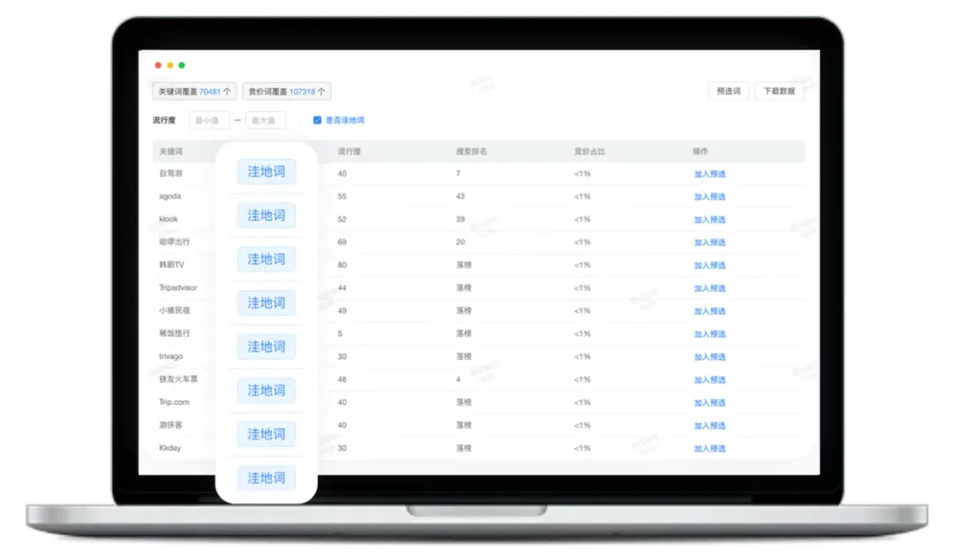Viewport: 953px width, 560px height.
Task: Add 哈啰出行 keyword using 加入预选
Action: pos(709,243)
